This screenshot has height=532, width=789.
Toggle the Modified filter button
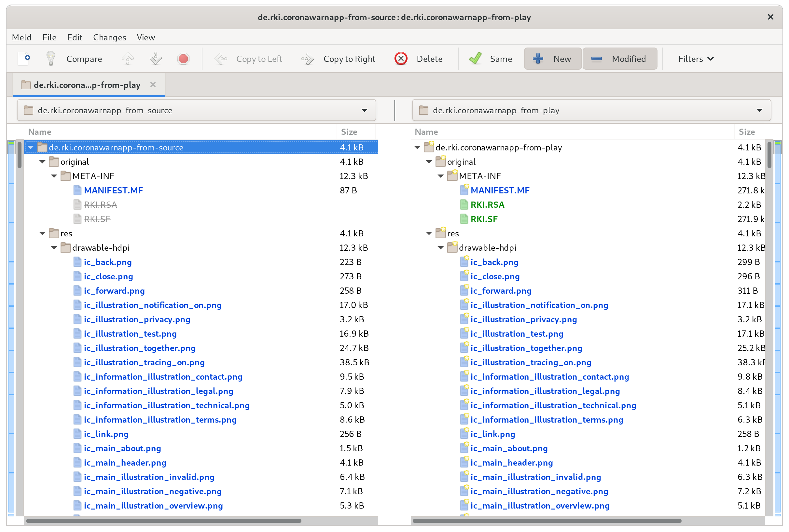(620, 59)
